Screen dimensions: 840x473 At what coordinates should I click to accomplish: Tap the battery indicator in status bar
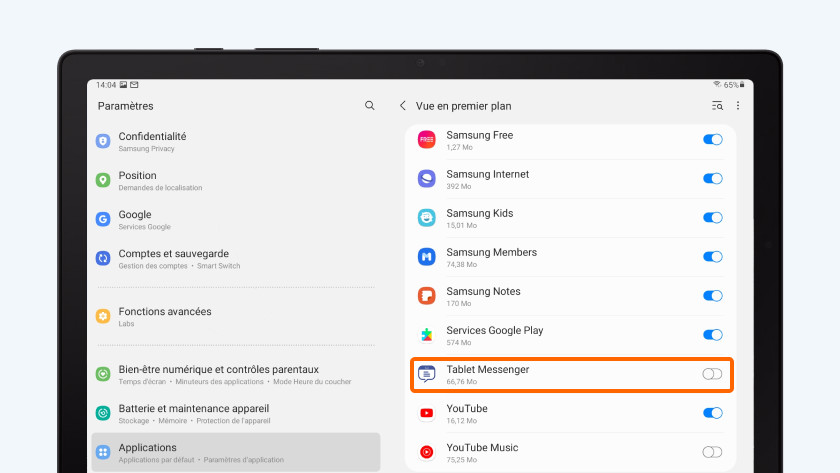click(x=742, y=85)
